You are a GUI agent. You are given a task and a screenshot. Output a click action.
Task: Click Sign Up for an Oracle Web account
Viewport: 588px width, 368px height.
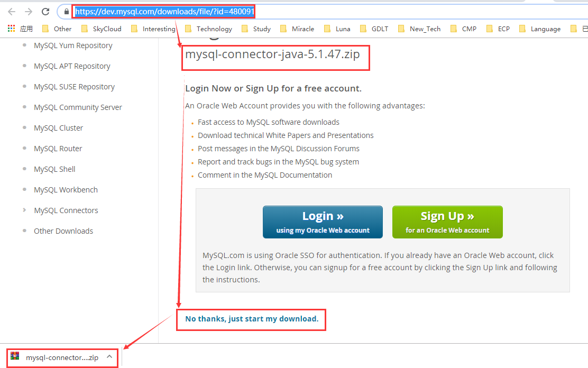pos(447,222)
